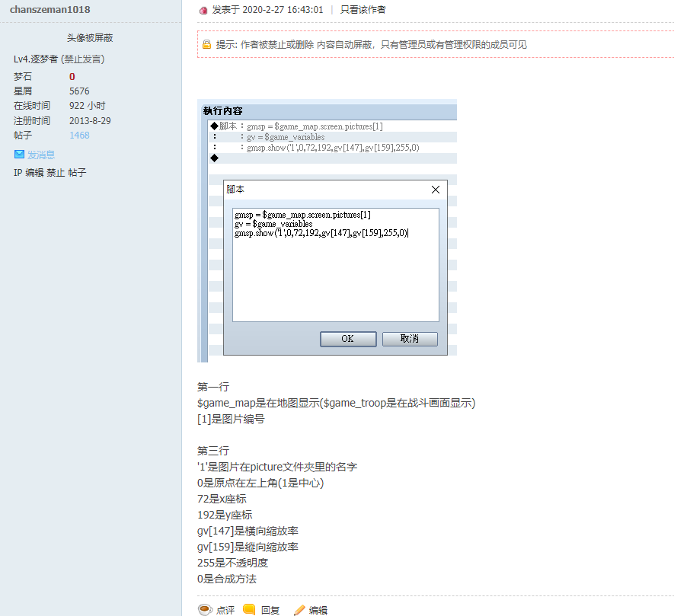This screenshot has height=616, width=674.
Task: Click the 执行内容 header in screenshot
Action: [222, 111]
